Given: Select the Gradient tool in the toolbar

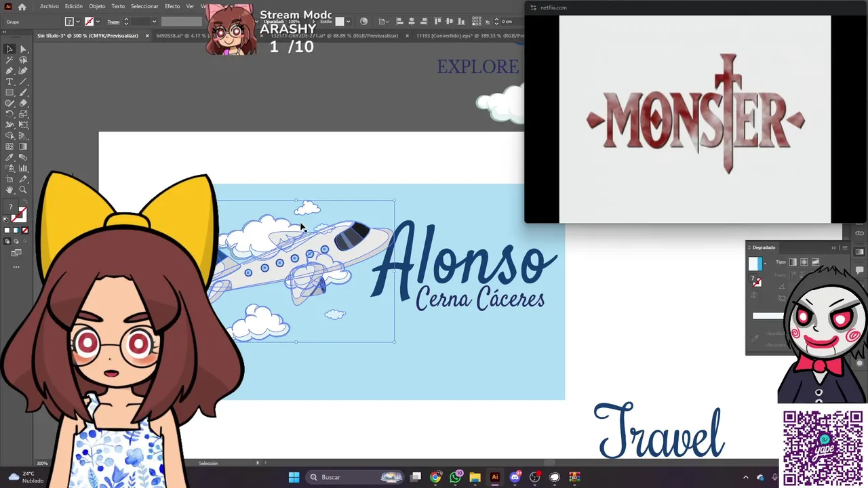Looking at the screenshot, I should (x=23, y=146).
